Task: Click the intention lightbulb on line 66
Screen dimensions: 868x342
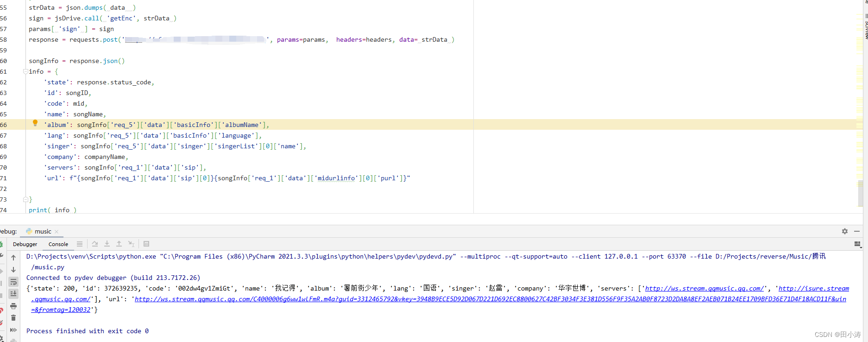Action: coord(35,123)
